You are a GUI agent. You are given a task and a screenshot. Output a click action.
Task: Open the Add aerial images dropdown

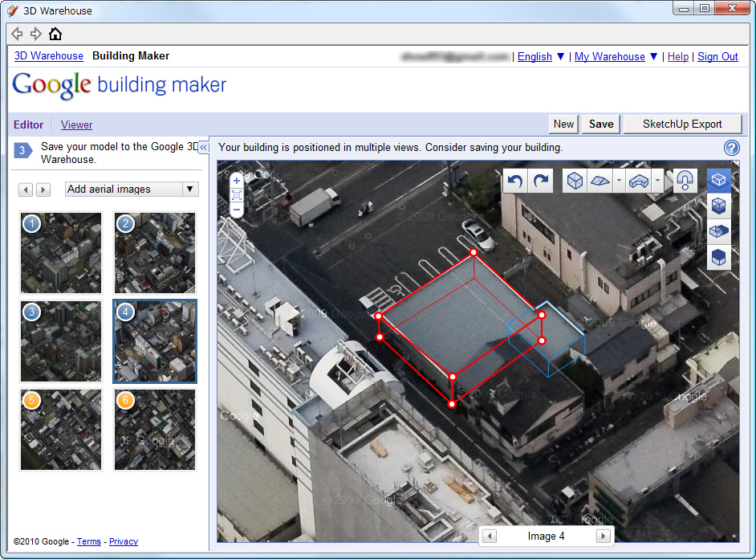click(132, 189)
